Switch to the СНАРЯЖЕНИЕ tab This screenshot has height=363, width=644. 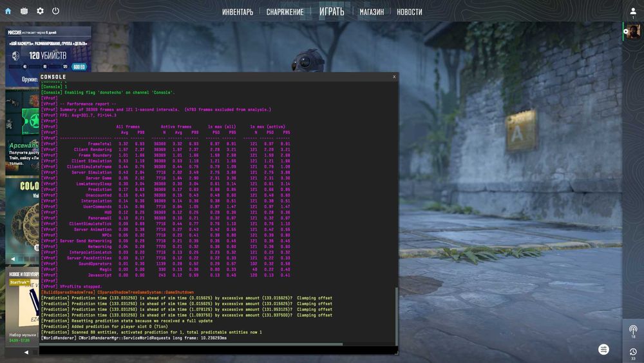coord(285,12)
